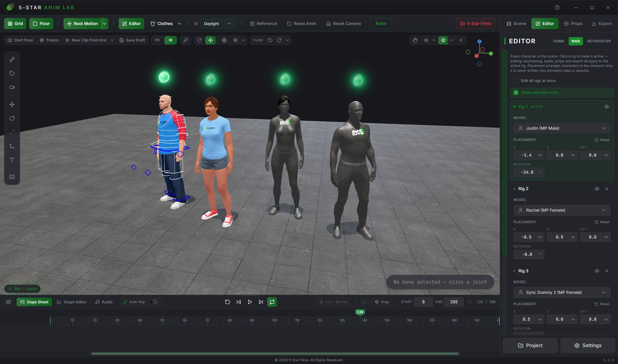618x364 pixels.
Task: Open the Project button
Action: coord(530,345)
